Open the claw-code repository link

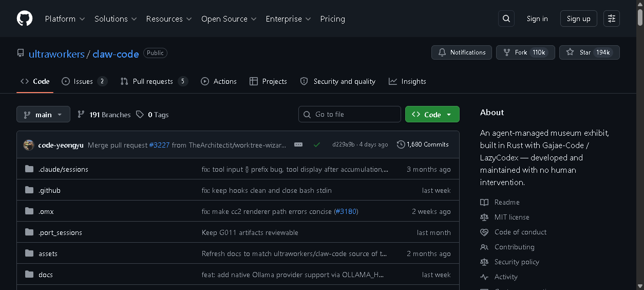[x=116, y=53]
